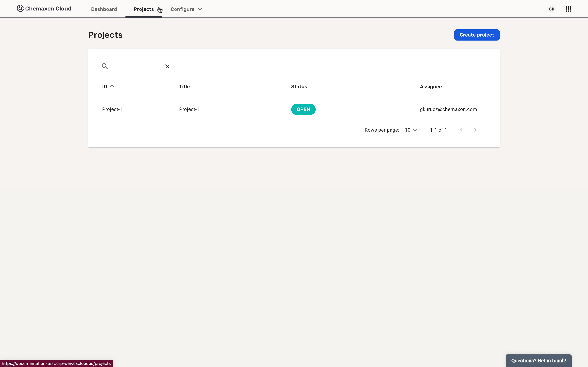The width and height of the screenshot is (588, 367).
Task: Sort by the Assignee column header
Action: (430, 87)
